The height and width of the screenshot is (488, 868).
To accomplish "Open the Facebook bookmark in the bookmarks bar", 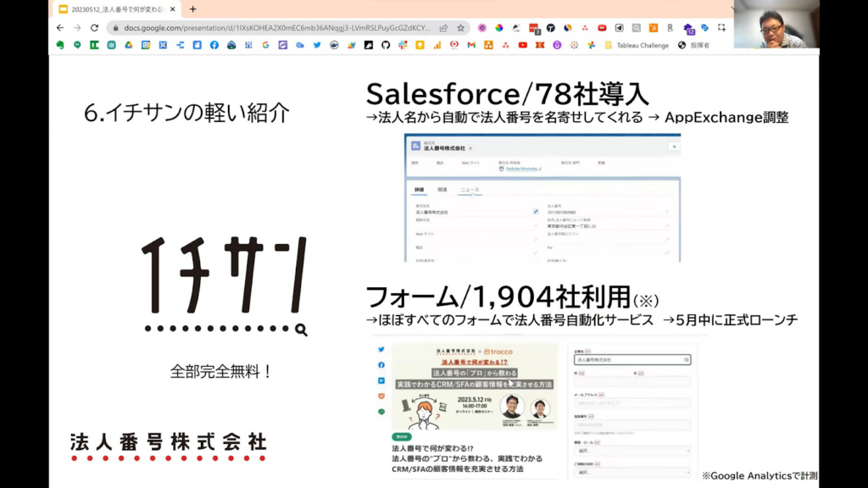I will click(214, 45).
